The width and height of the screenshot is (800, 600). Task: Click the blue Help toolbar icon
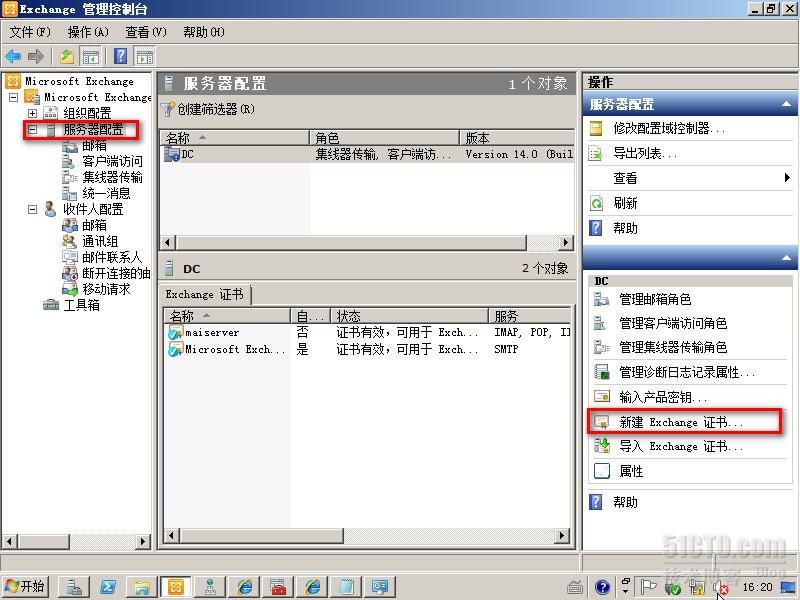click(x=120, y=56)
